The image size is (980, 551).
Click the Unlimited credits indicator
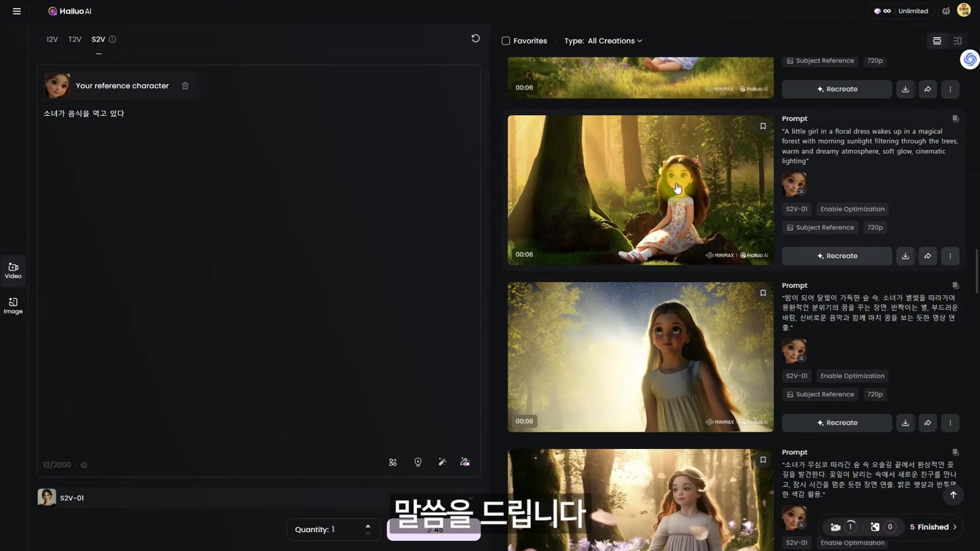point(901,11)
